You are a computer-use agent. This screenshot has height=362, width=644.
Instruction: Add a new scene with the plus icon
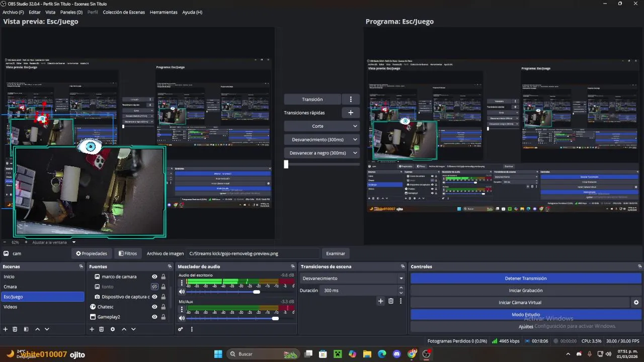coord(6,329)
